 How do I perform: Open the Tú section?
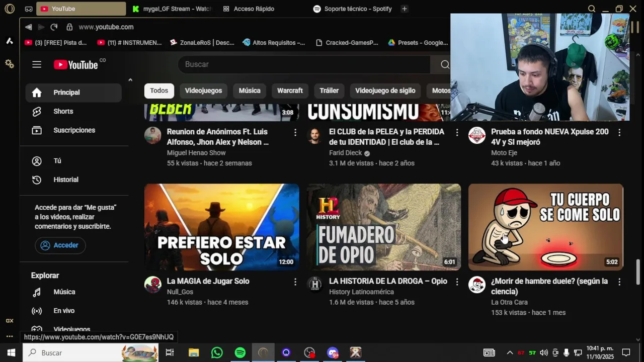click(x=73, y=161)
